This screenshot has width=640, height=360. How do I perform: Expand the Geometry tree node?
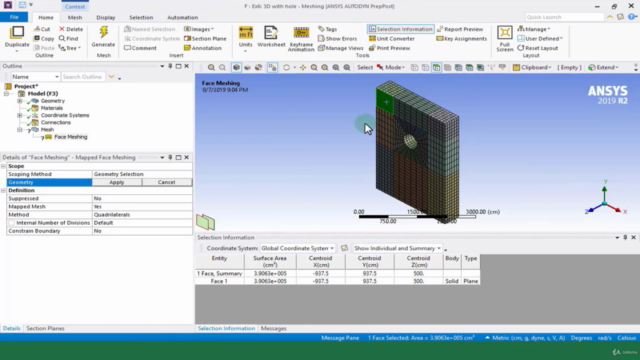click(x=20, y=101)
